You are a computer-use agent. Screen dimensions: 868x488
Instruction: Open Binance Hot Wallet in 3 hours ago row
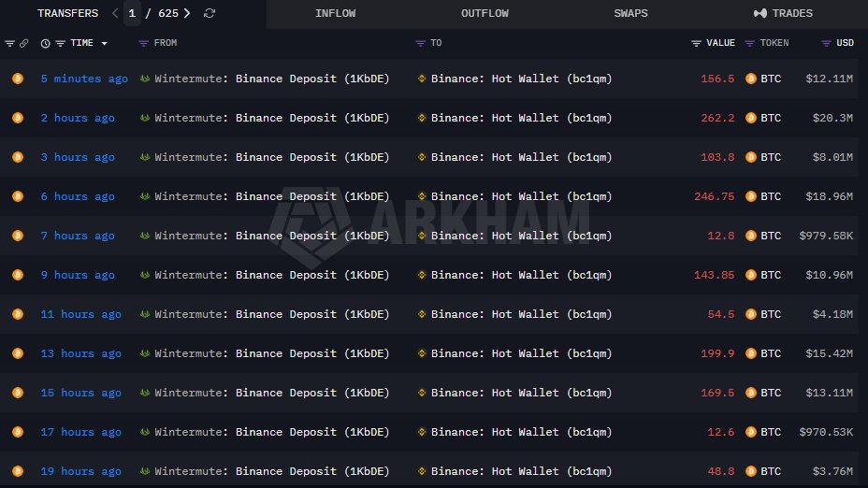(x=522, y=157)
